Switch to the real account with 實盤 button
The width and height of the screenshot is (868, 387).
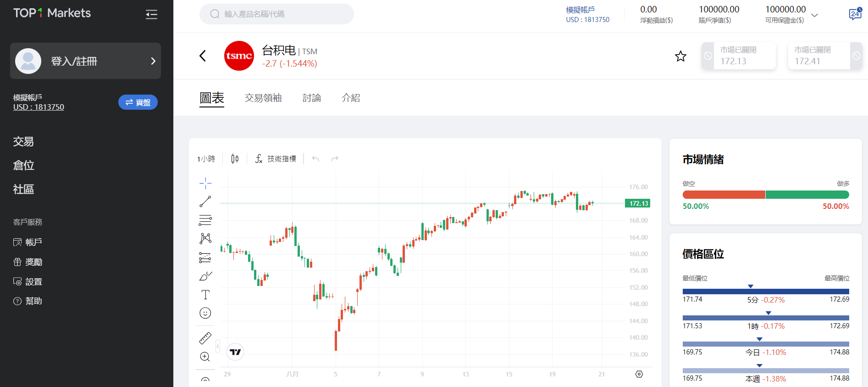click(x=138, y=102)
